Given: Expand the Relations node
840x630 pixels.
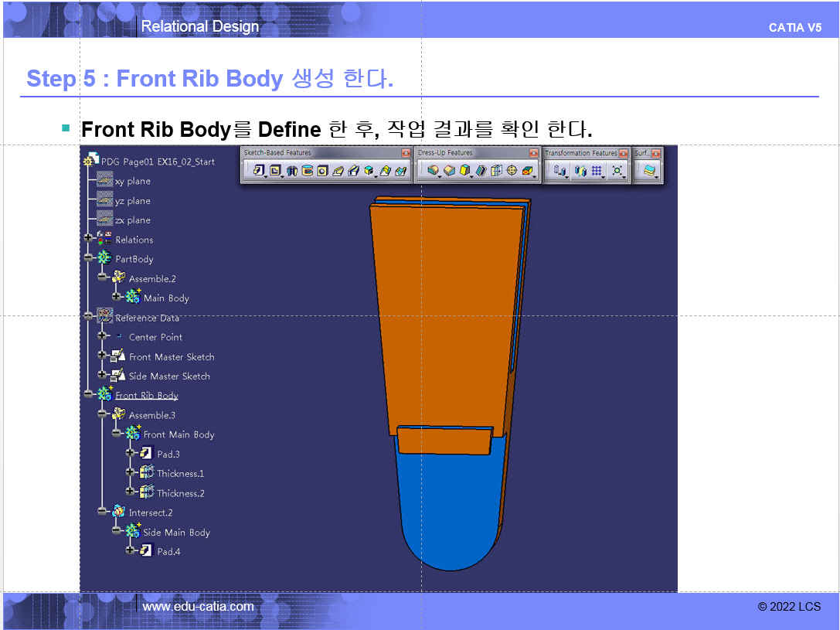Looking at the screenshot, I should tap(88, 239).
